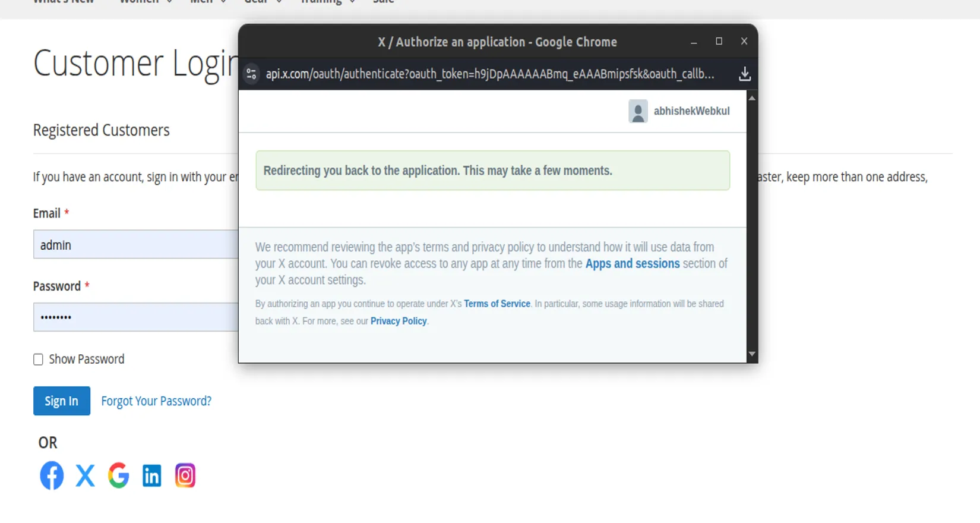Open the Privacy Policy link in popup
The height and width of the screenshot is (523, 980).
coord(399,321)
